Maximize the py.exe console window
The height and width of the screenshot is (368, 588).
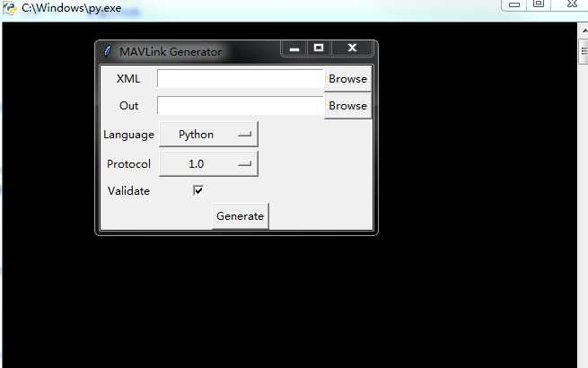point(539,4)
